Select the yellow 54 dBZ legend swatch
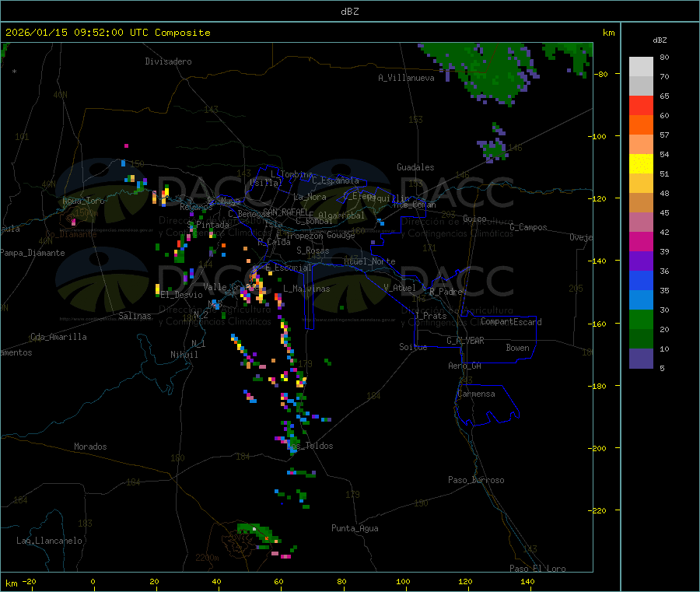 click(641, 164)
